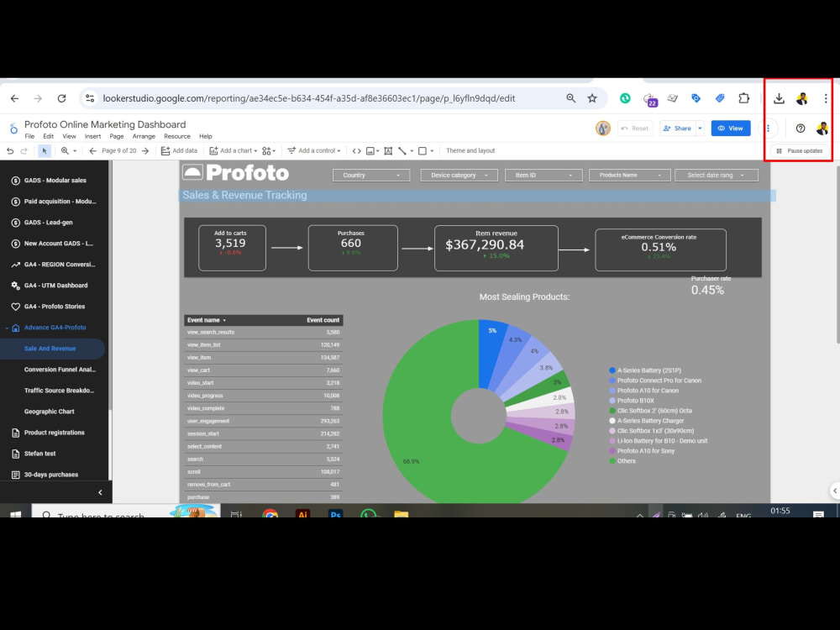Click the insert image icon

(370, 151)
